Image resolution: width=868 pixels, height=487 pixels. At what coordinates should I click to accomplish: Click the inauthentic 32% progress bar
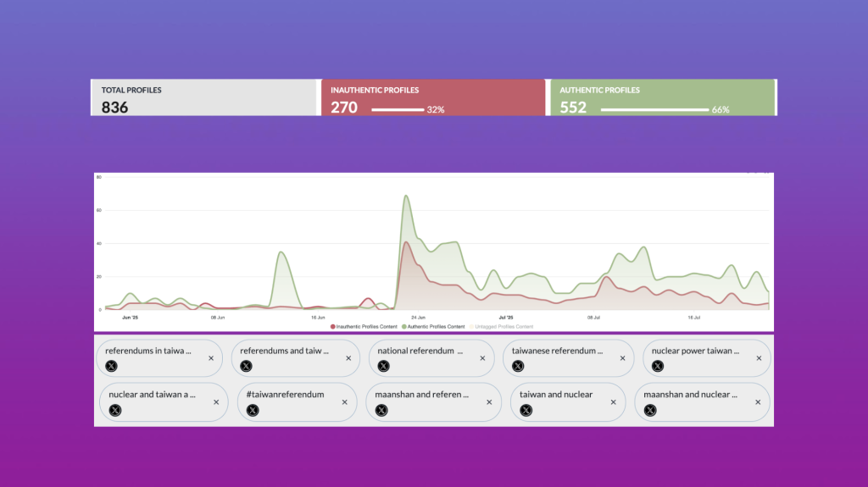click(398, 109)
